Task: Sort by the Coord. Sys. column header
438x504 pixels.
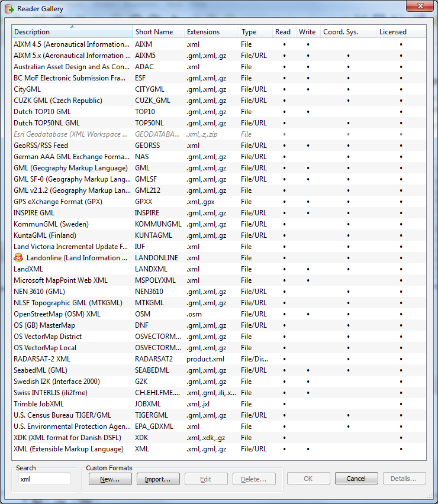Action: click(x=348, y=32)
